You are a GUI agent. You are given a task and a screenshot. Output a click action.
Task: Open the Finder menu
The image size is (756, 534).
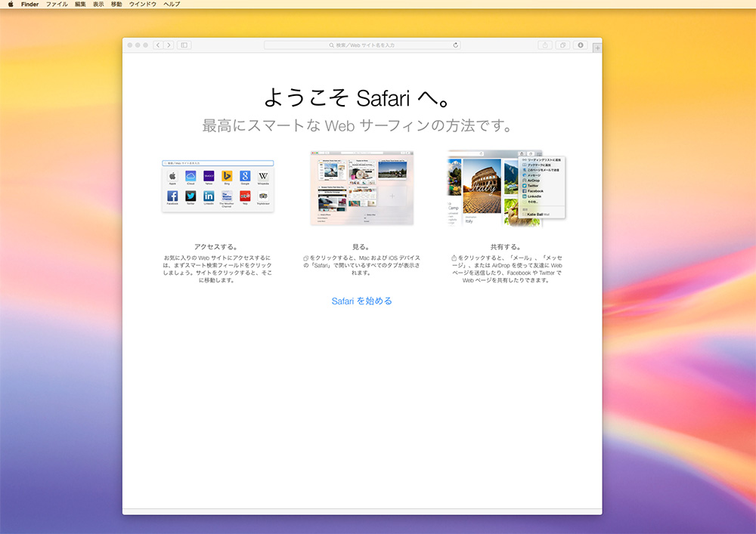[x=30, y=4]
